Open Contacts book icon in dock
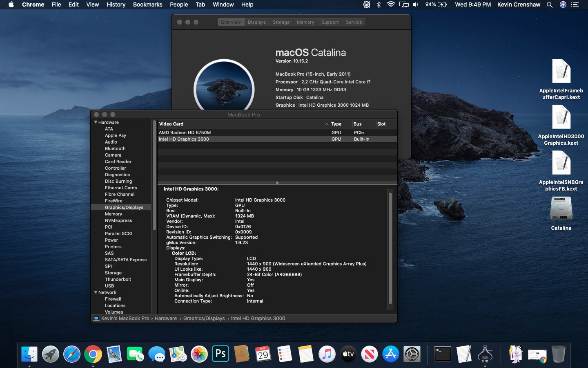The height and width of the screenshot is (368, 588). click(x=242, y=354)
